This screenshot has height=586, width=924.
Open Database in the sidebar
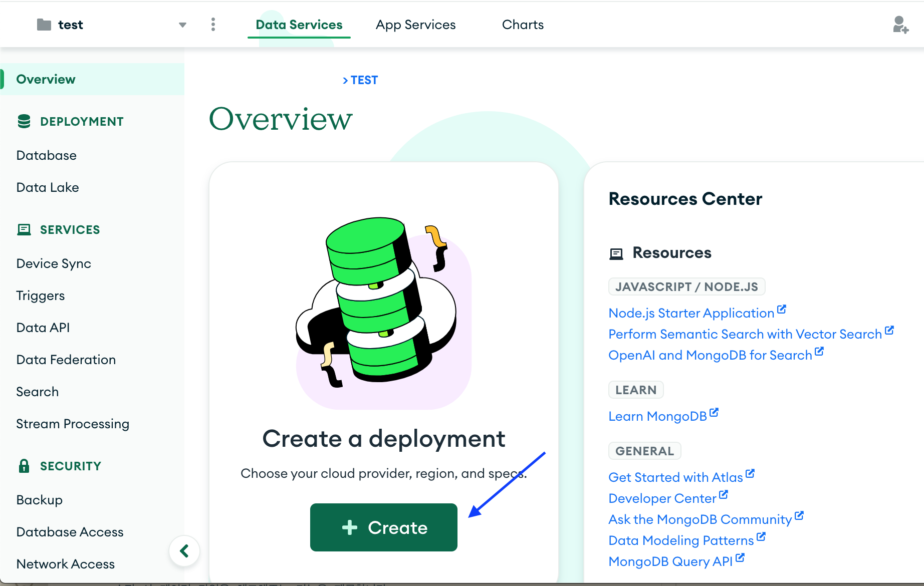47,155
